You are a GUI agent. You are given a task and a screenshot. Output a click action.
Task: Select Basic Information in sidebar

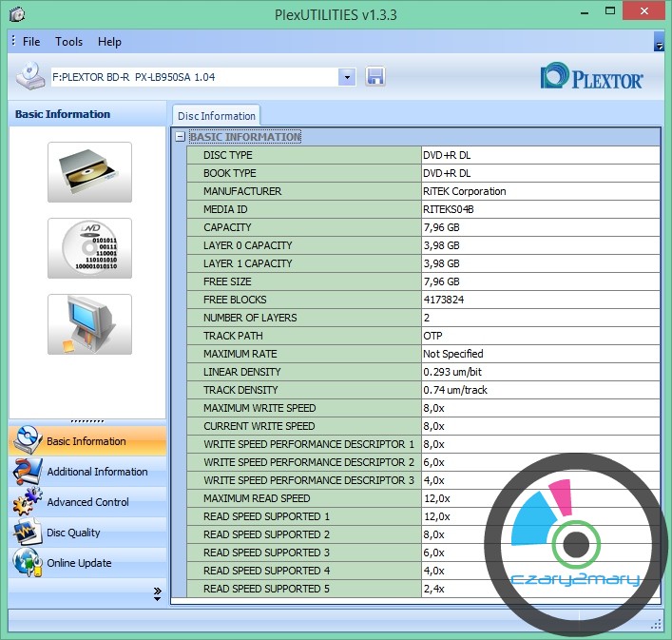(x=86, y=441)
